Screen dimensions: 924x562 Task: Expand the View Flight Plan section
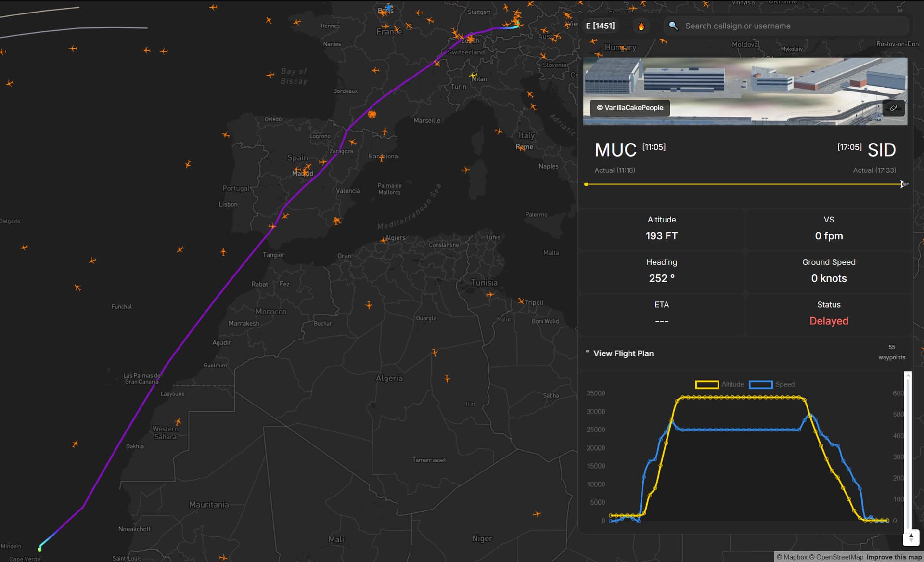tap(623, 353)
